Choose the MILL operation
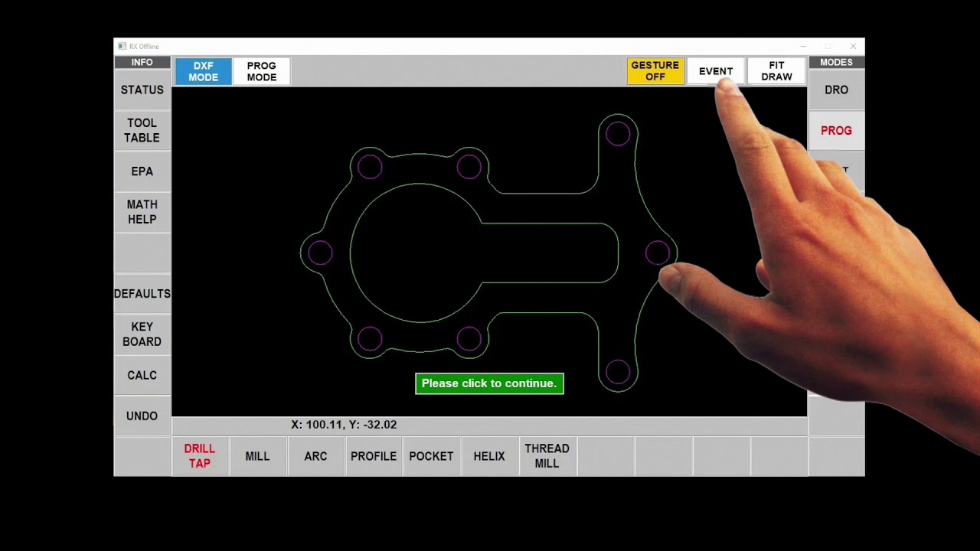This screenshot has width=980, height=551. (x=257, y=456)
